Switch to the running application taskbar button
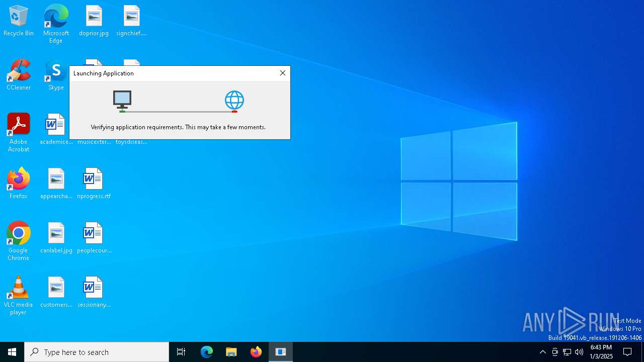 [281, 352]
